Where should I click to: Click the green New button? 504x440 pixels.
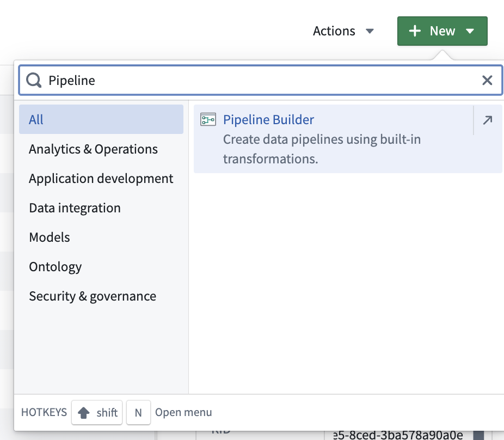(x=442, y=31)
